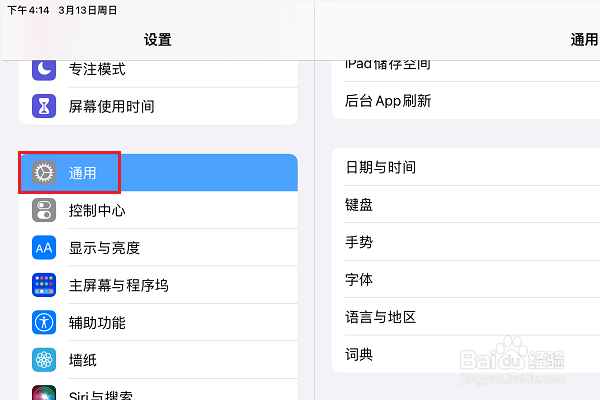Screen dimensions: 600x400
Task: Select 显示与亮度 in the sidebar
Action: [x=158, y=248]
